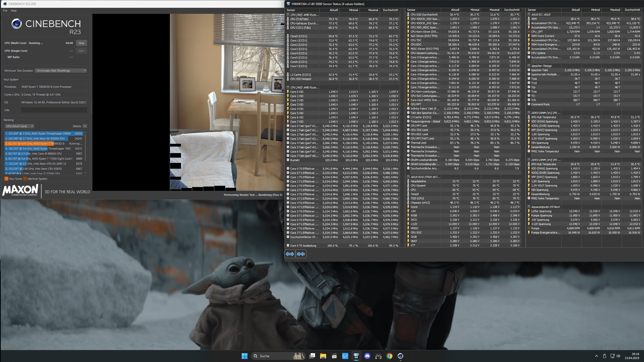This screenshot has width=644, height=362.
Task: Open Discord from the taskbar
Action: point(367,356)
